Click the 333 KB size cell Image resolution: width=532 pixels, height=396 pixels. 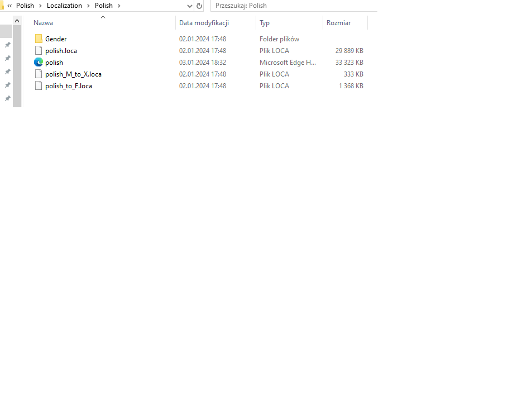(353, 74)
